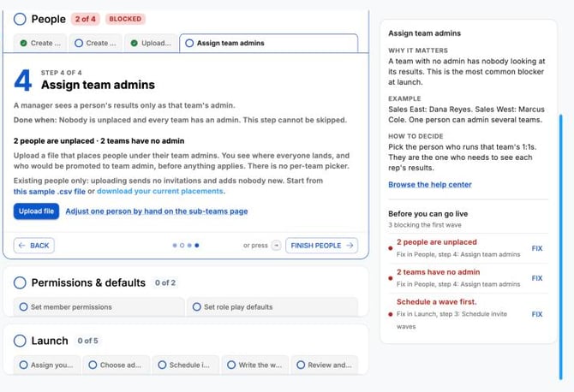Click the BACK button

tap(34, 246)
